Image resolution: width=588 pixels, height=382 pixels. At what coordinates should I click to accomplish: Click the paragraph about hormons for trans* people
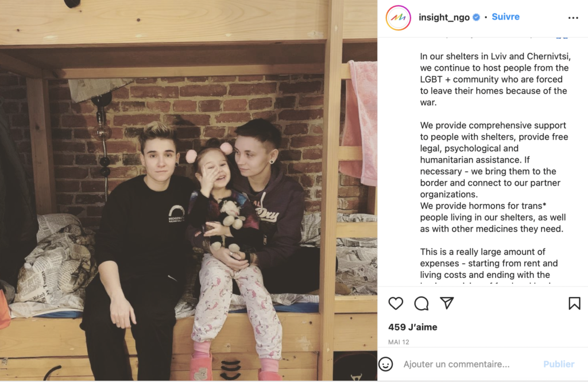(x=493, y=217)
